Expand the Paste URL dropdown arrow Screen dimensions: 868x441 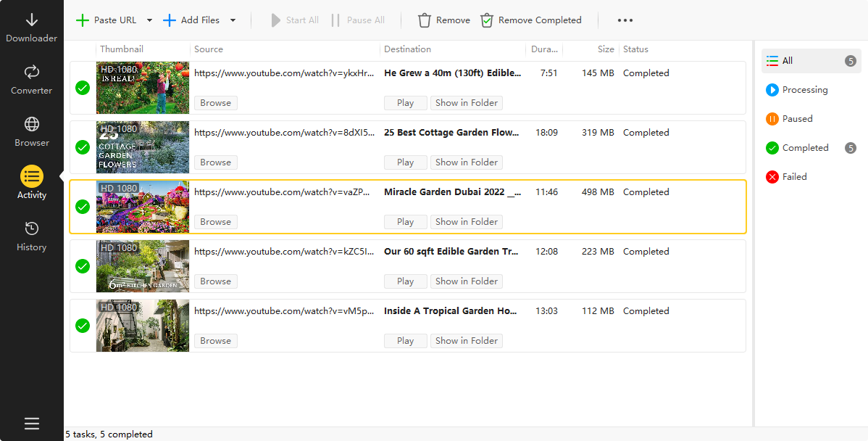click(x=149, y=20)
